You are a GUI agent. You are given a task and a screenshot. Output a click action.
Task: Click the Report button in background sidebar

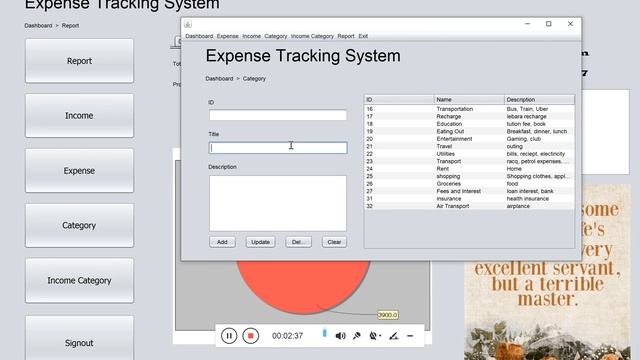79,61
